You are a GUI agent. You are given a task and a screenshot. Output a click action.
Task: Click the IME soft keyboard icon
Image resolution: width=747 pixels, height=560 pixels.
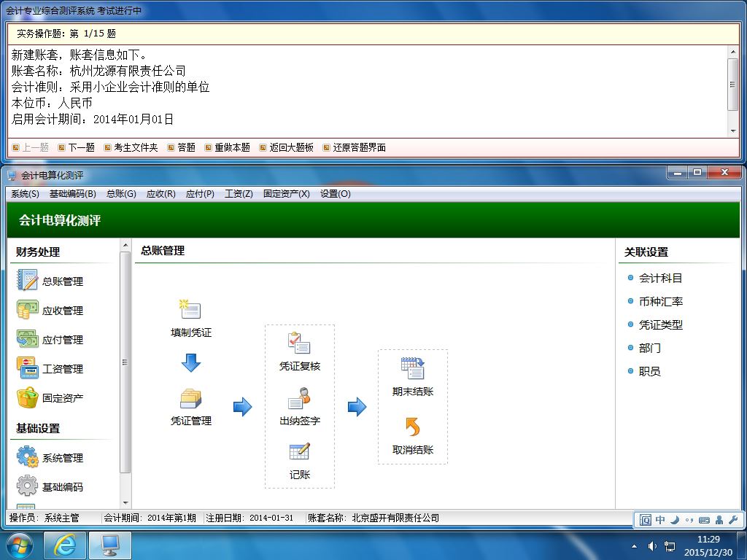click(x=704, y=519)
